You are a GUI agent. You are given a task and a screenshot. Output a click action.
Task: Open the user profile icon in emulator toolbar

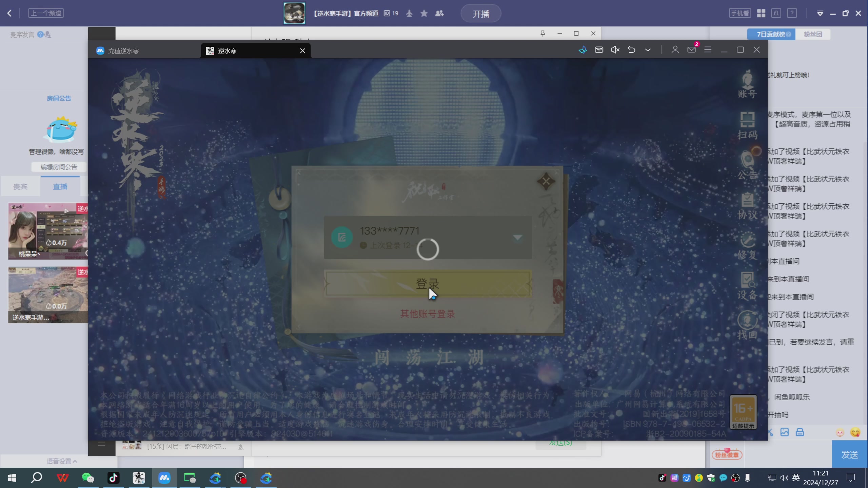[675, 50]
